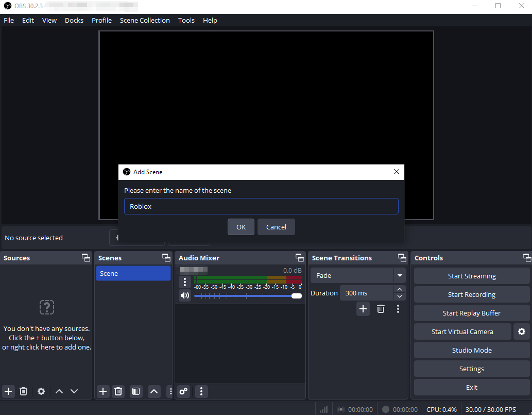This screenshot has height=415, width=532.
Task: Add a new scene via the plus icon
Action: [102, 391]
